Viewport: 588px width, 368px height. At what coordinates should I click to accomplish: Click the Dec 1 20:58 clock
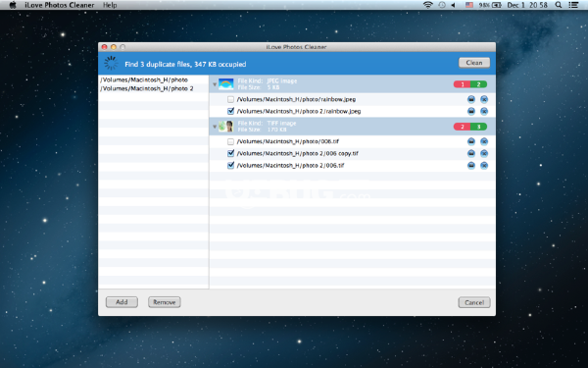(x=527, y=5)
